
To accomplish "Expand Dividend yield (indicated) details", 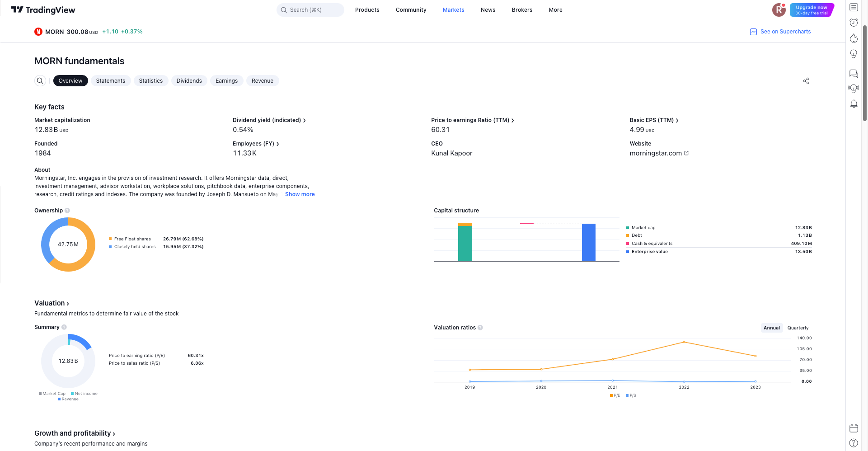I will coord(269,120).
